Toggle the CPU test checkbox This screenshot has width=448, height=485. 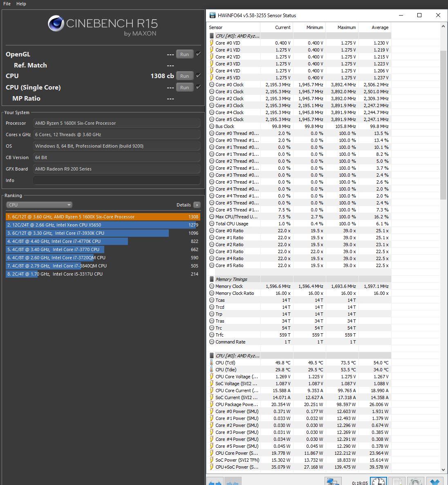198,76
